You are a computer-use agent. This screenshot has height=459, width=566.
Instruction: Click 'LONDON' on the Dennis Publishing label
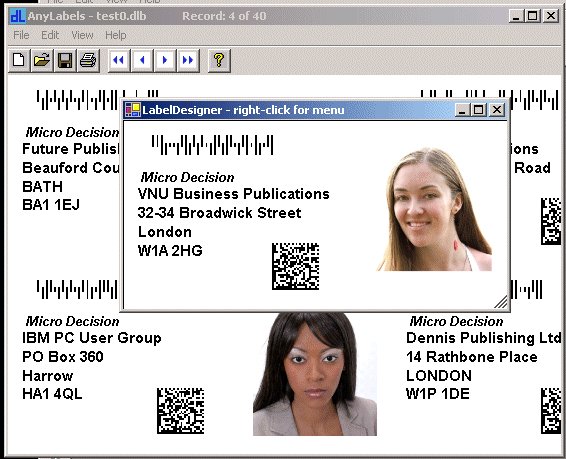pos(439,376)
